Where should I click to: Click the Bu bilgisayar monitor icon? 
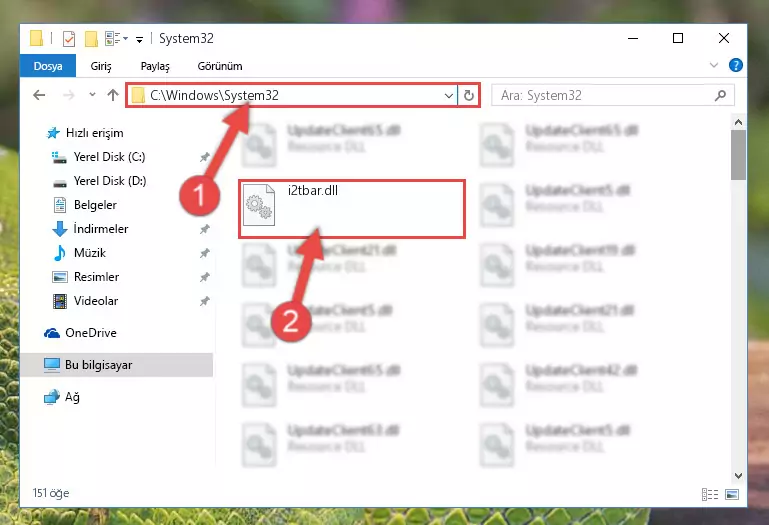tap(51, 365)
